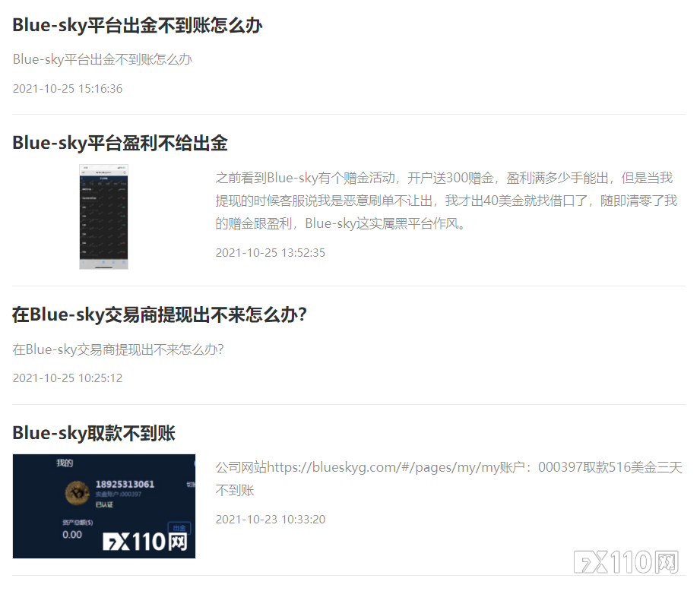Viewport: 700px width, 591px height.
Task: Click the 出金 button inside thumbnail
Action: (179, 528)
